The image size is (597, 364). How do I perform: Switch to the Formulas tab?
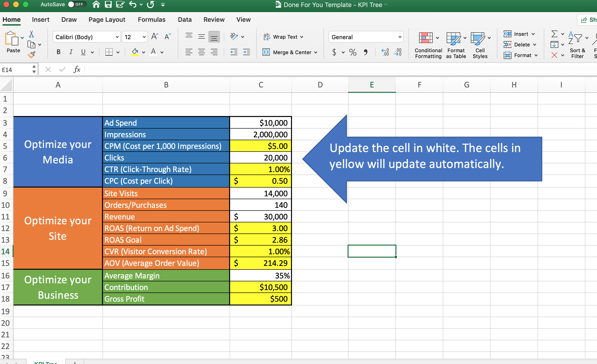point(152,19)
